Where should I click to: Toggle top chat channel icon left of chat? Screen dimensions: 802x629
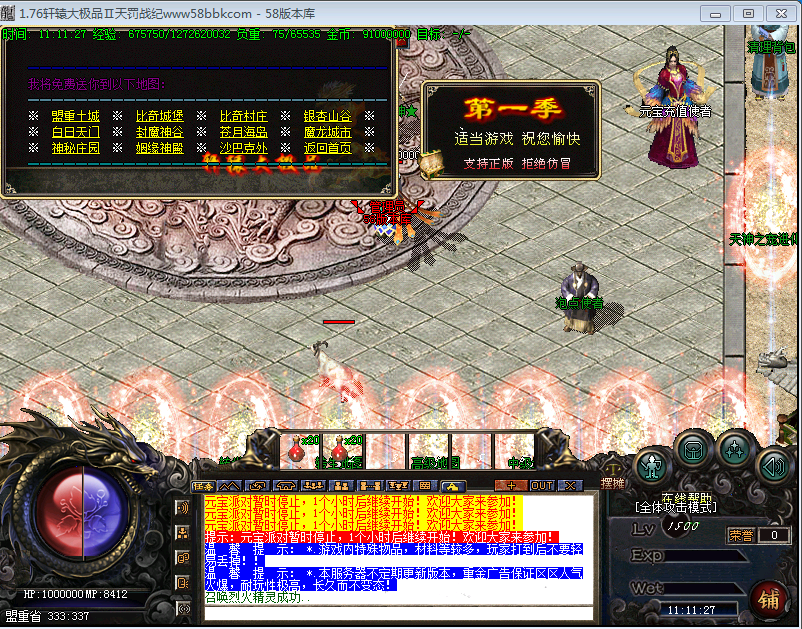click(x=183, y=507)
